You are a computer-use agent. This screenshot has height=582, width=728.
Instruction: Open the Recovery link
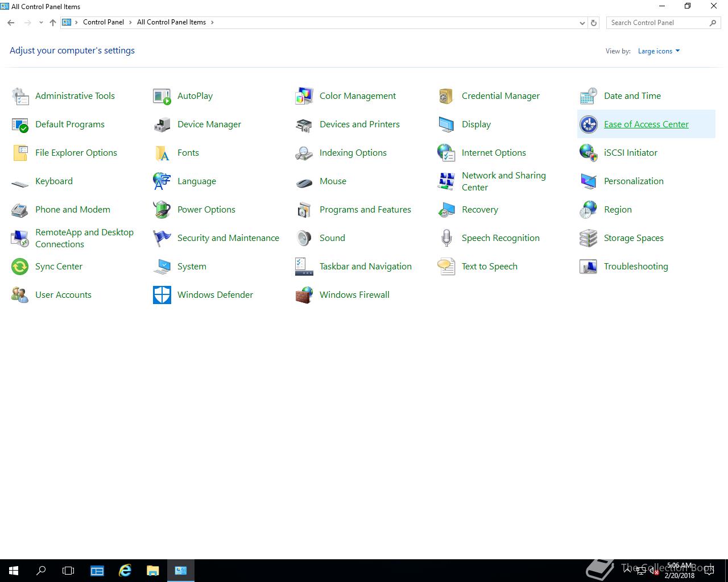[480, 210]
